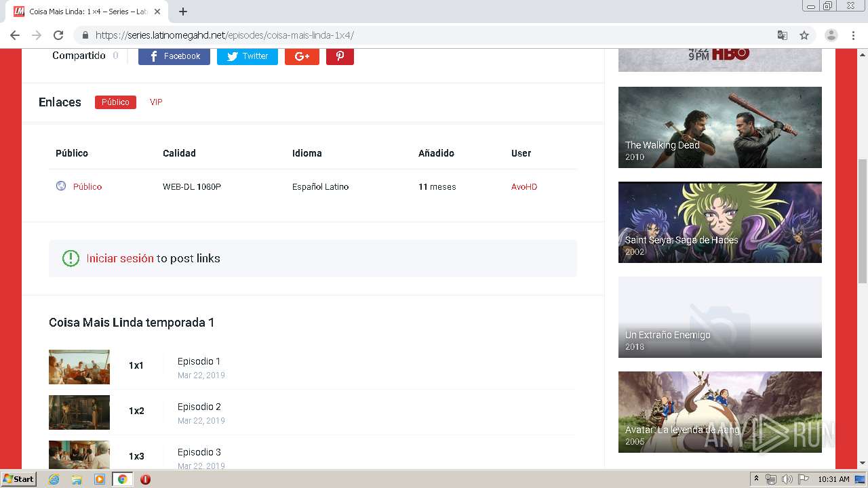Image resolution: width=868 pixels, height=488 pixels.
Task: Switch to Chrome in the taskbar
Action: (x=122, y=479)
